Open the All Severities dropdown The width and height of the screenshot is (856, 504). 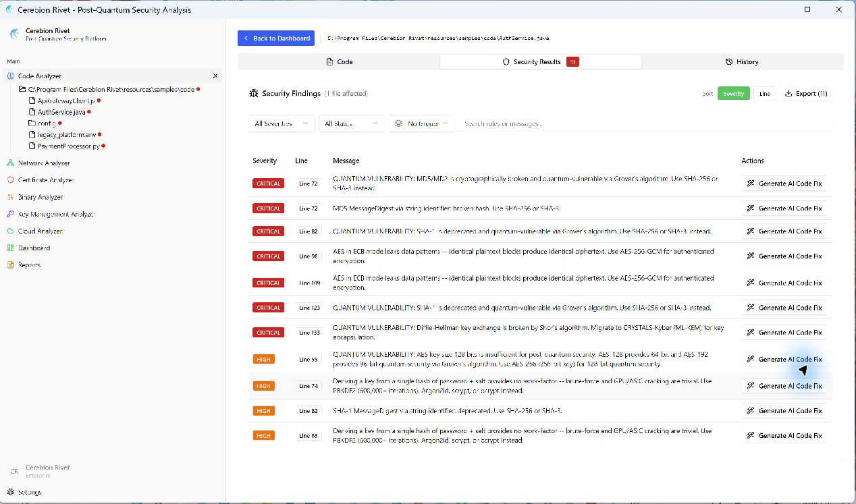281,124
